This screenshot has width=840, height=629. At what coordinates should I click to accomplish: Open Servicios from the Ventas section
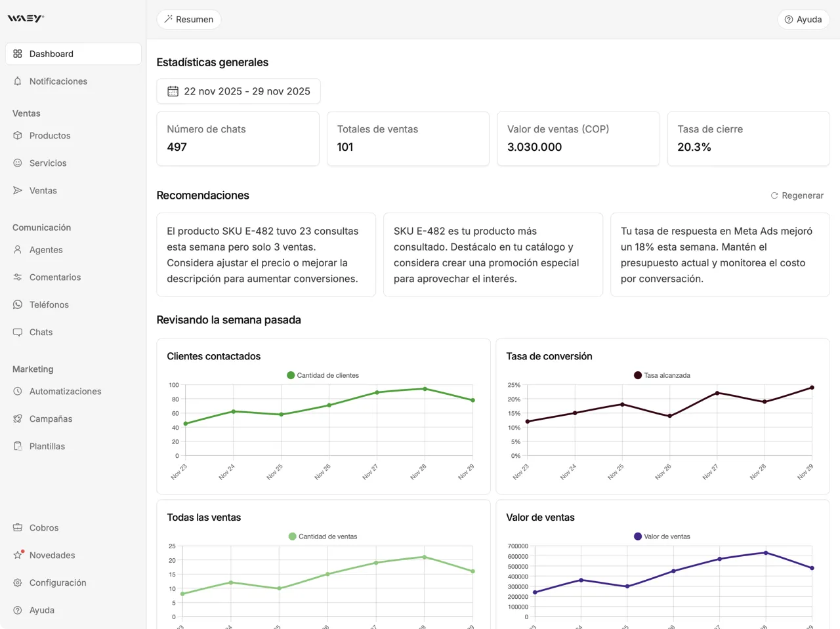[18, 163]
